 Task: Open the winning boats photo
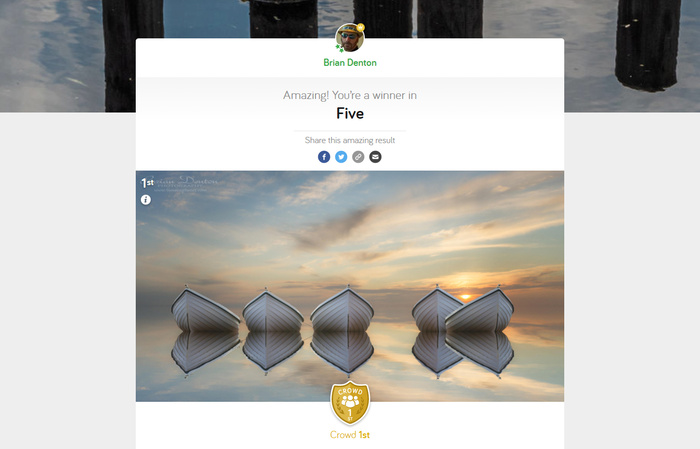tap(350, 286)
